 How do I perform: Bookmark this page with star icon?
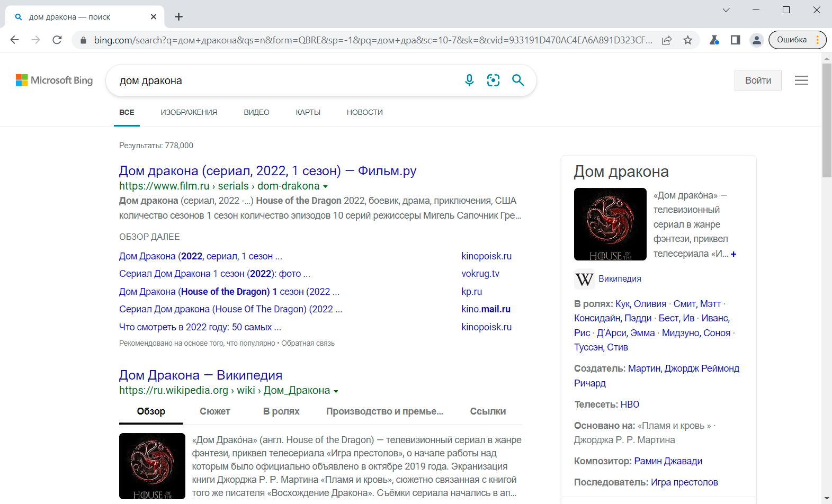(687, 40)
